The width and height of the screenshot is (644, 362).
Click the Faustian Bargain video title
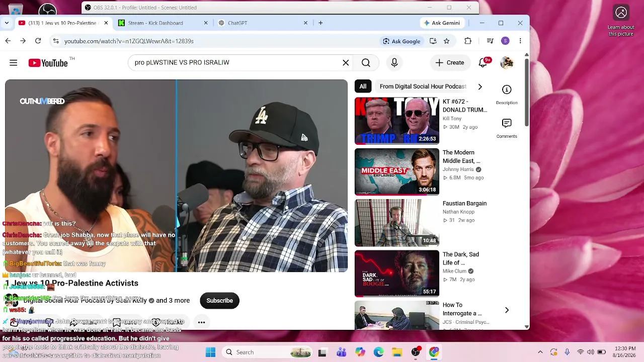[464, 204]
